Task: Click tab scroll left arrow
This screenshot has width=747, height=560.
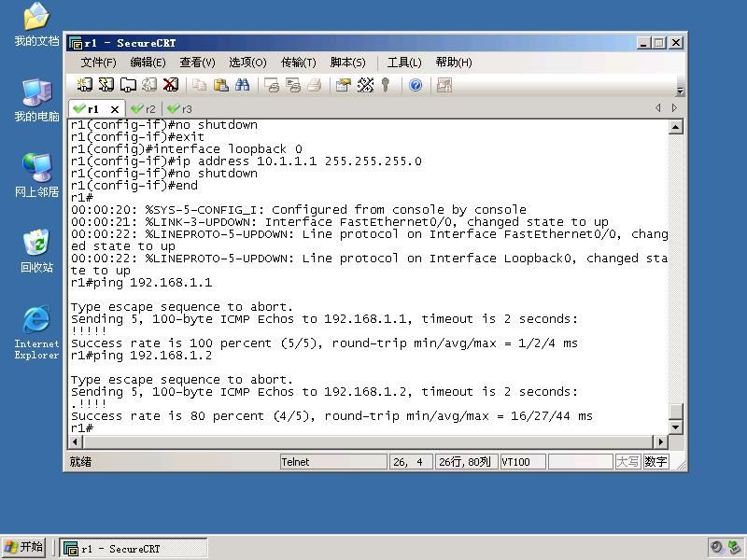Action: pyautogui.click(x=658, y=108)
